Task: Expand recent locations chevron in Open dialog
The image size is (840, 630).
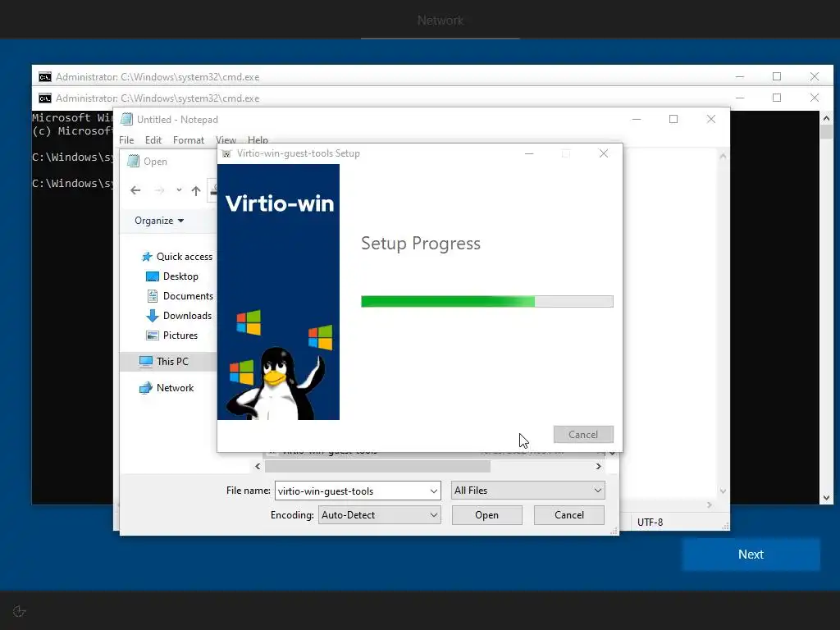Action: click(x=179, y=190)
